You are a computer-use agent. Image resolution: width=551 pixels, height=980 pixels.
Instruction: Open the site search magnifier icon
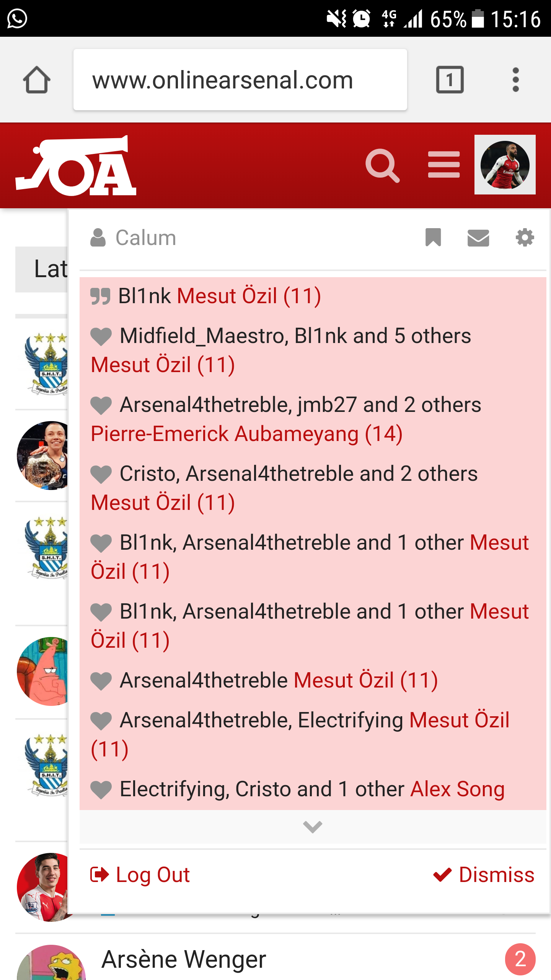382,165
